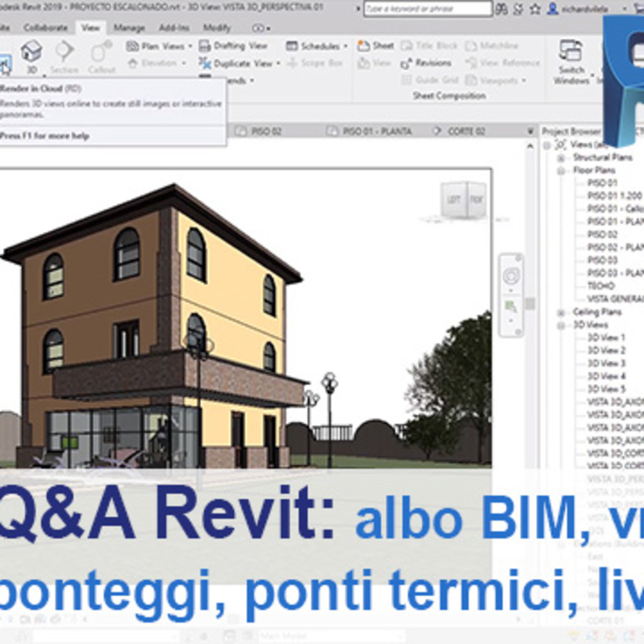This screenshot has width=644, height=644.
Task: Open PISO 03 floor plan
Action: (x=602, y=260)
